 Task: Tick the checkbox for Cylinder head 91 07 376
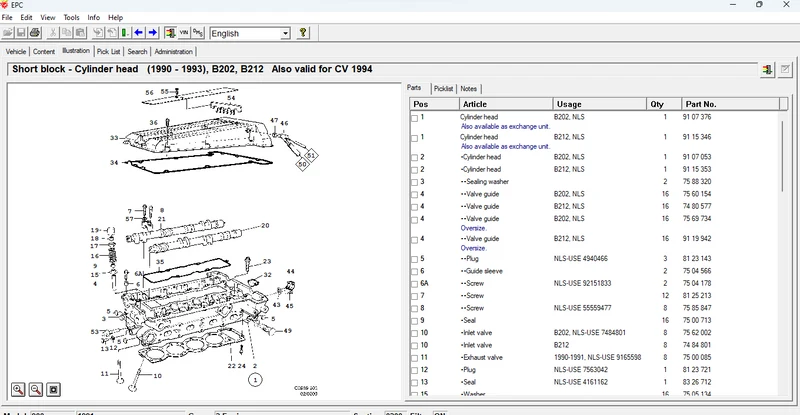click(415, 118)
